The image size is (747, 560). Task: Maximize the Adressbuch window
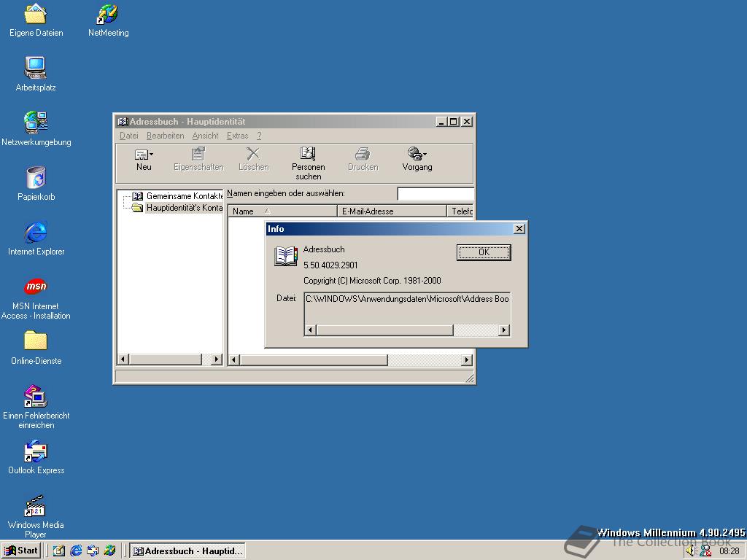pyautogui.click(x=453, y=122)
